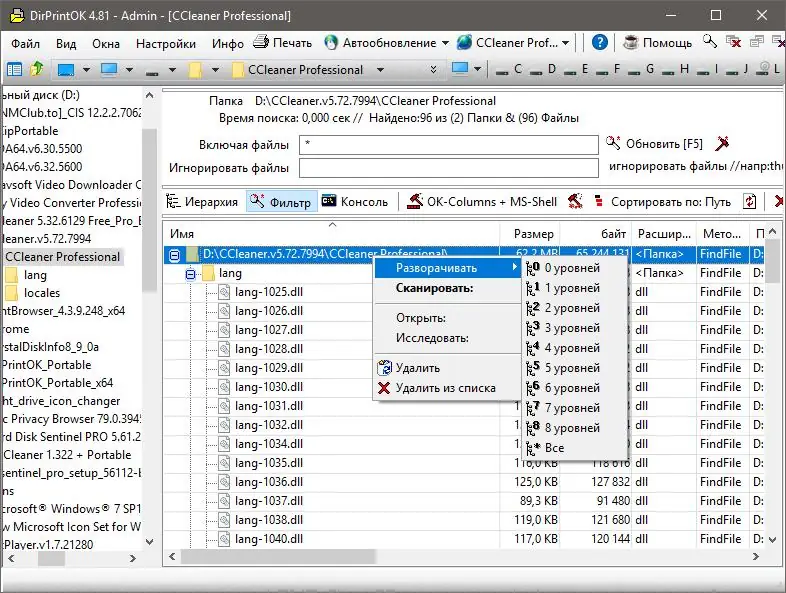Sort by the байт column header

coord(596,234)
